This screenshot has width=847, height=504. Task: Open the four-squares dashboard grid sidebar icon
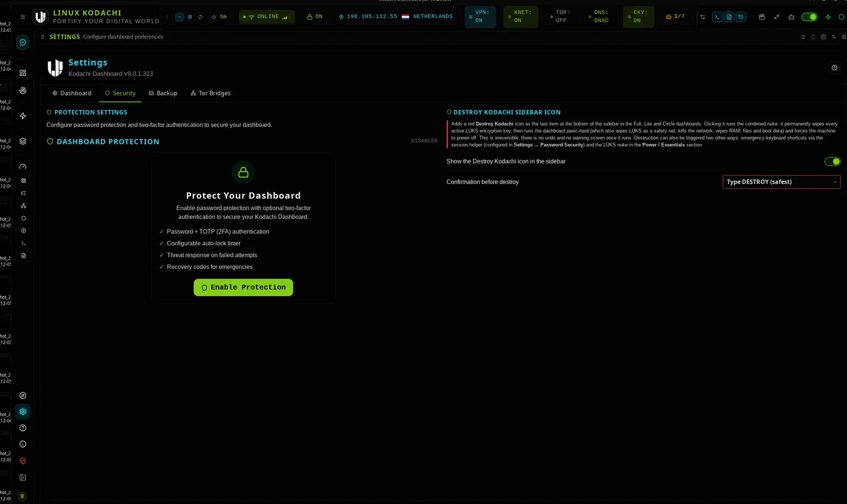pyautogui.click(x=23, y=73)
